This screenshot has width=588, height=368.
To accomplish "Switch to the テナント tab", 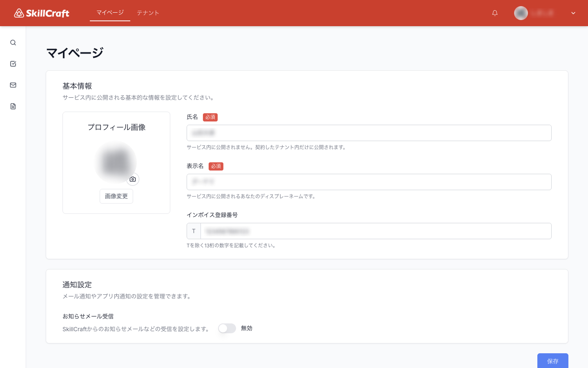I will [148, 13].
